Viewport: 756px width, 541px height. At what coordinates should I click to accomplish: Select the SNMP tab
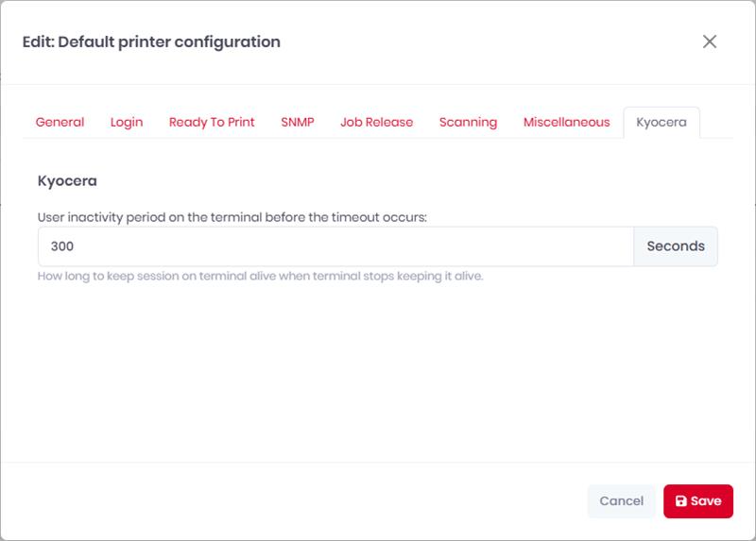click(298, 123)
